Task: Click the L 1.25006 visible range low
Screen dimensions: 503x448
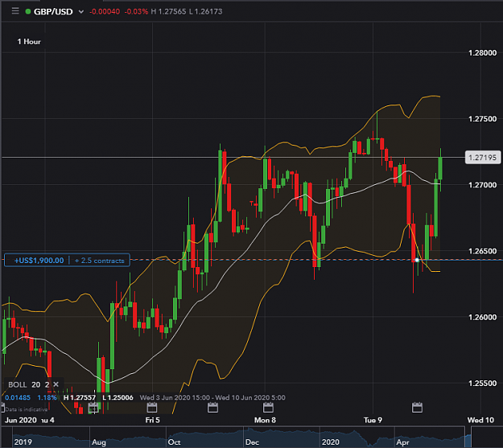Action: pyautogui.click(x=118, y=397)
